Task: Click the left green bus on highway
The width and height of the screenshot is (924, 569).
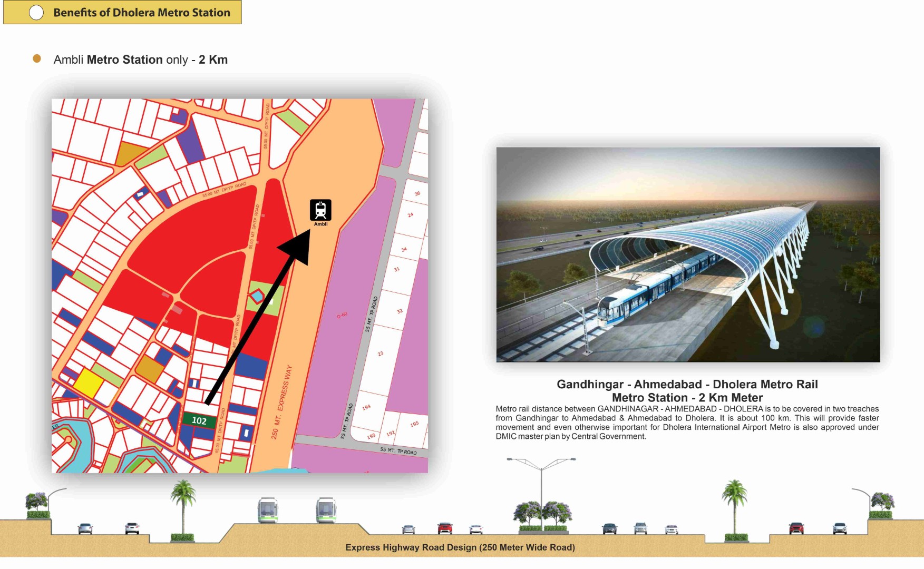Action: point(268,510)
